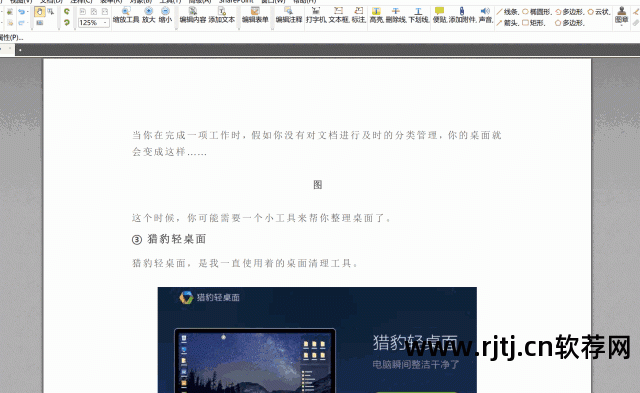Select the eraser tool icon
The height and width of the screenshot is (393, 640).
click(636, 23)
